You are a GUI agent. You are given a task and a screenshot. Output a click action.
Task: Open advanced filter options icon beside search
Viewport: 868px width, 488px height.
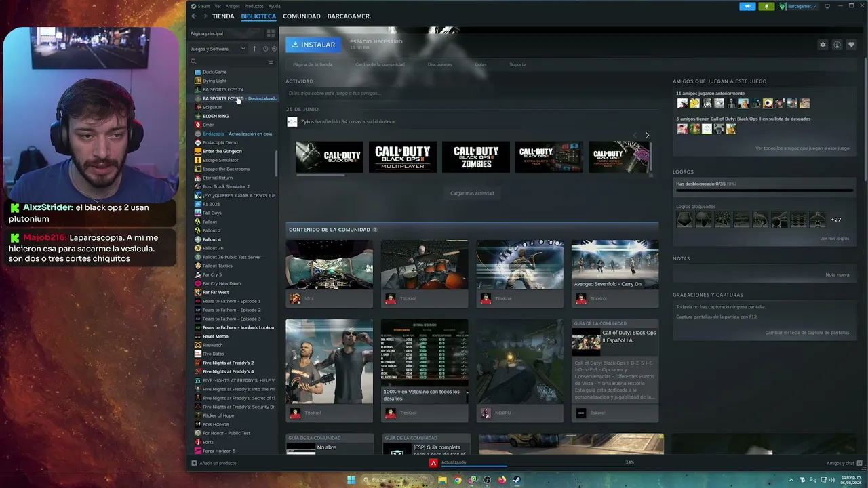[x=271, y=62]
